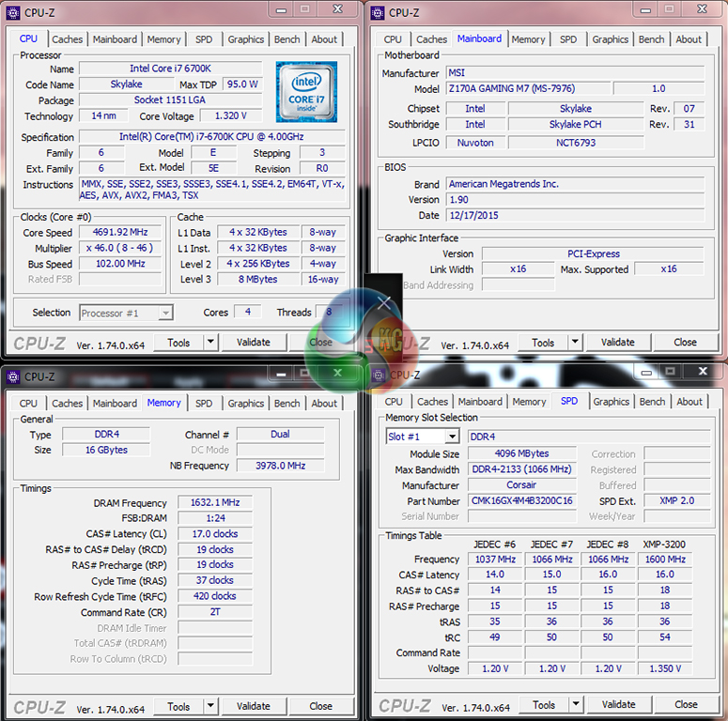Open CPU tab in Mainboard window
The image size is (728, 721).
point(393,39)
